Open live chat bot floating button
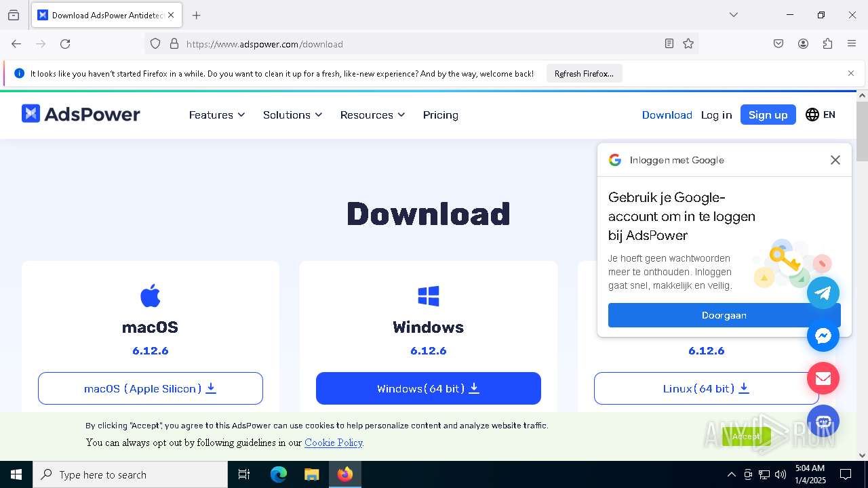 823,421
